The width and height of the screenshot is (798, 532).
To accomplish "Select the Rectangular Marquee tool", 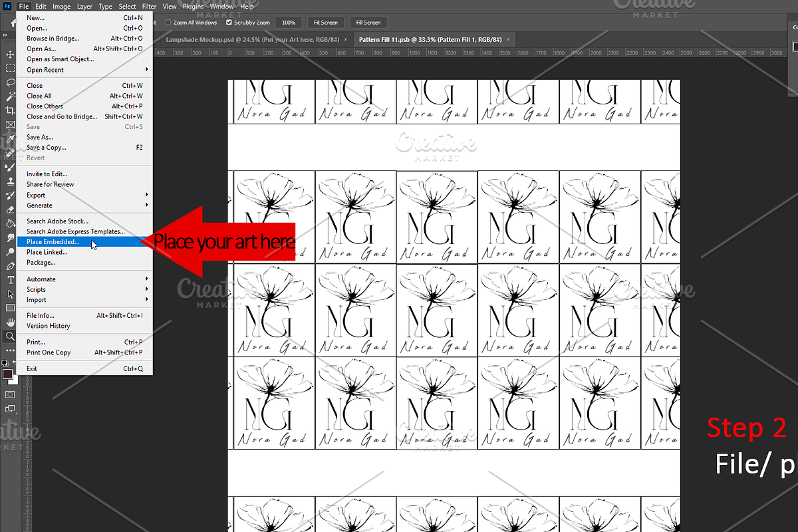I will 10,68.
